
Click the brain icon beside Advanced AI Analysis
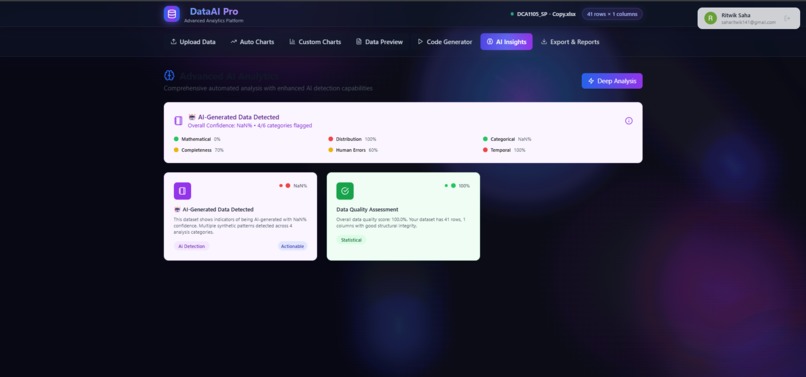click(169, 76)
